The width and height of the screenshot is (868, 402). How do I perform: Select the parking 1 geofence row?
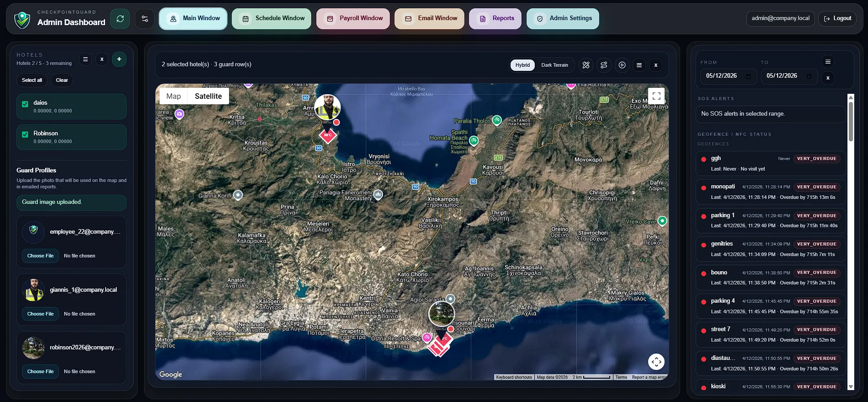tap(771, 220)
